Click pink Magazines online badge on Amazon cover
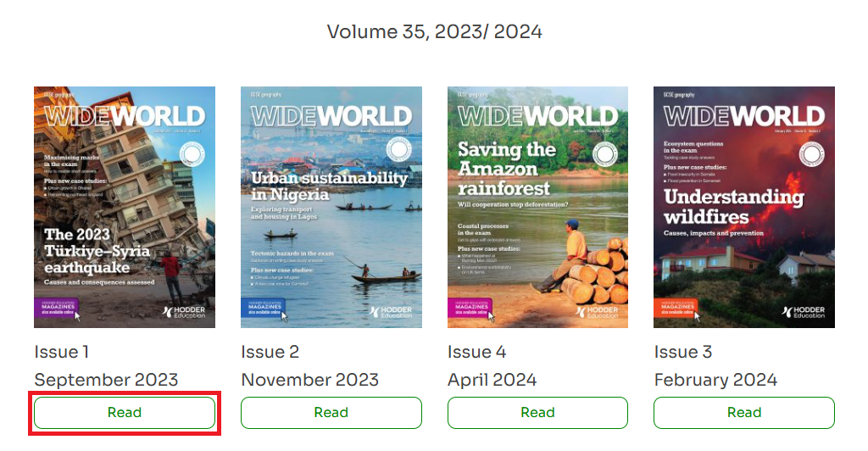 [x=470, y=309]
